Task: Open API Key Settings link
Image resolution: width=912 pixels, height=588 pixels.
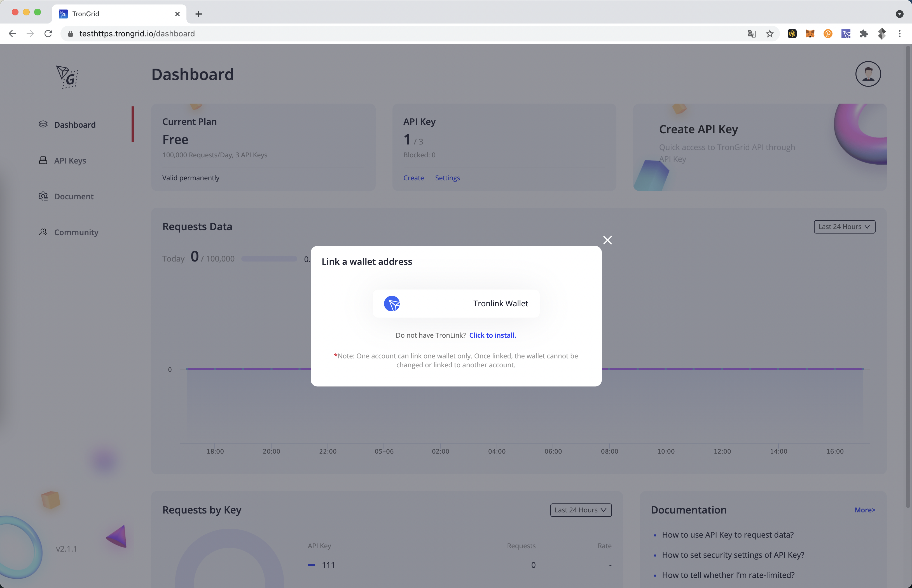Action: 447,178
